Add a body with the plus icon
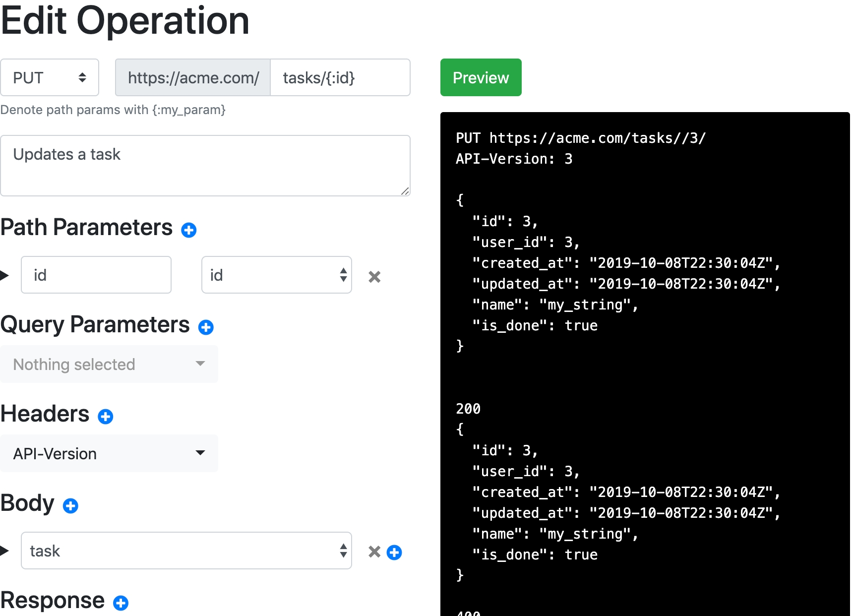Image resolution: width=853 pixels, height=616 pixels. tap(70, 506)
